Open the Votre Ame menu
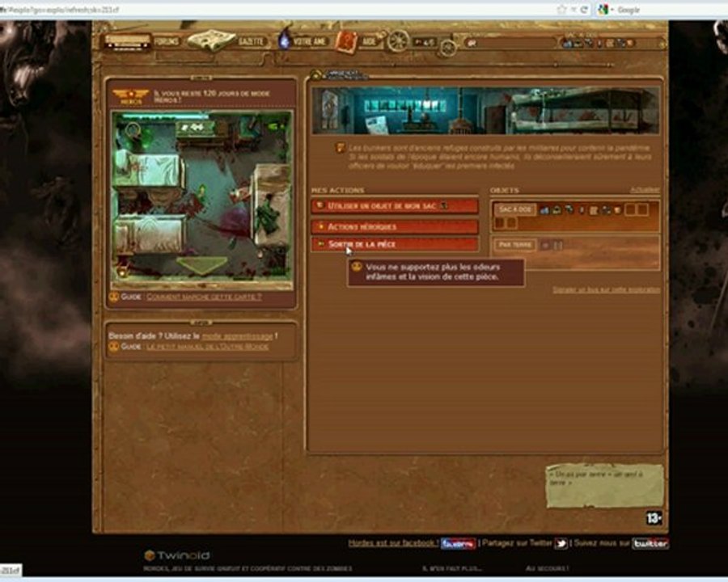This screenshot has width=728, height=582. (x=310, y=42)
